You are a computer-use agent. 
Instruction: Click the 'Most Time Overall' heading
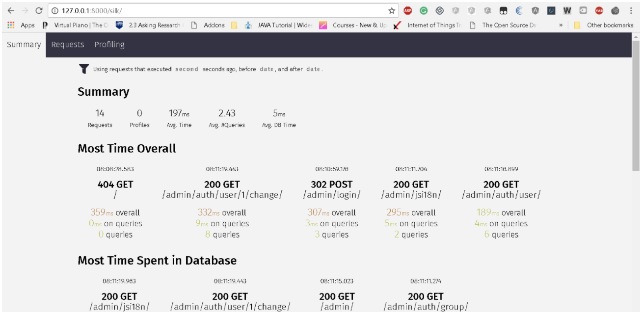(x=127, y=149)
